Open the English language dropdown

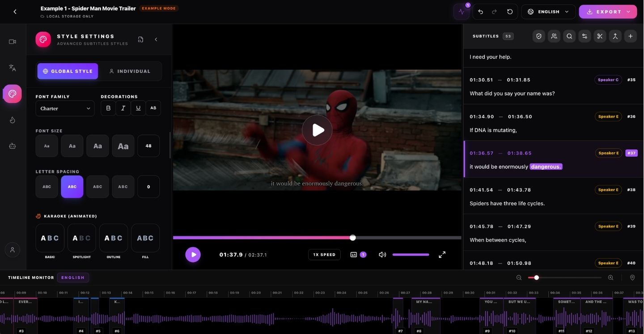point(548,12)
